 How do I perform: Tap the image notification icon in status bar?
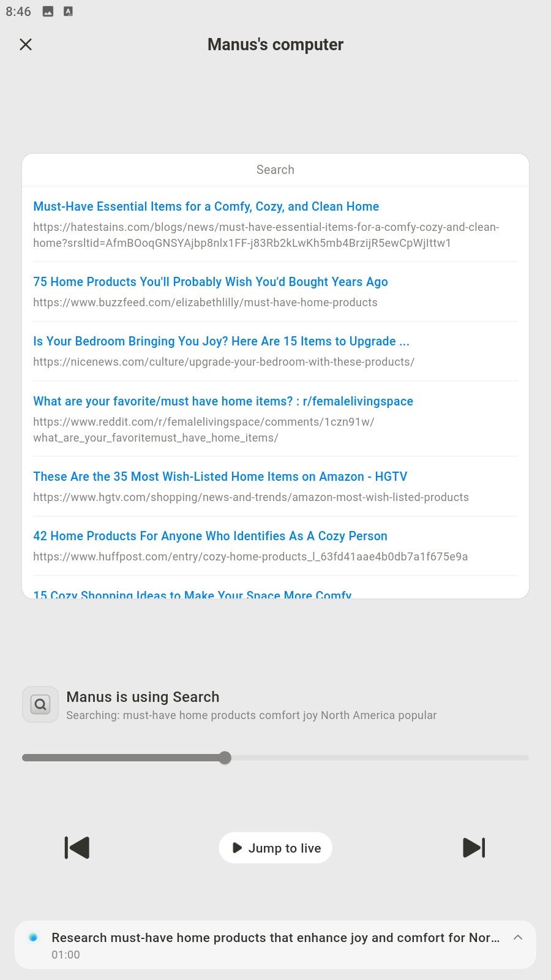click(48, 11)
